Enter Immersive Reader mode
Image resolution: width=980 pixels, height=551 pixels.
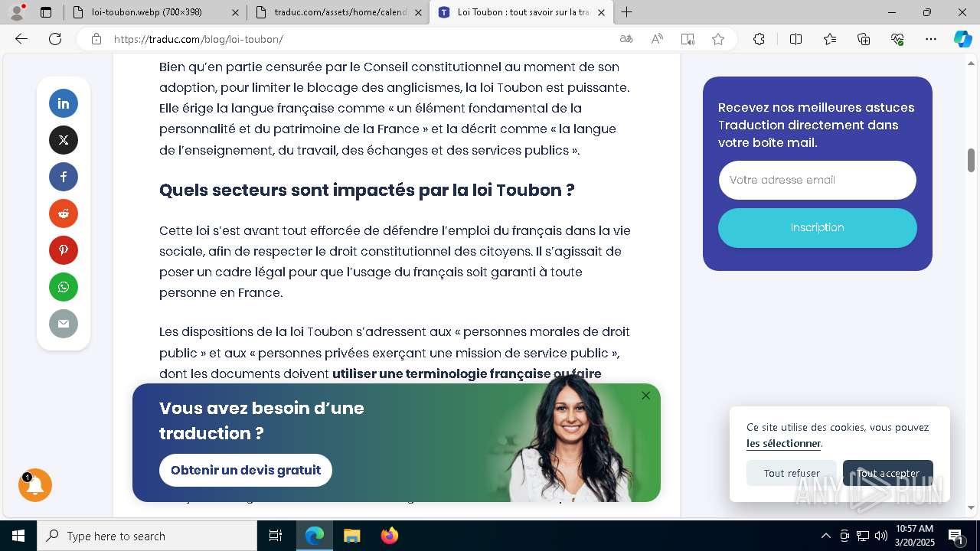click(688, 39)
